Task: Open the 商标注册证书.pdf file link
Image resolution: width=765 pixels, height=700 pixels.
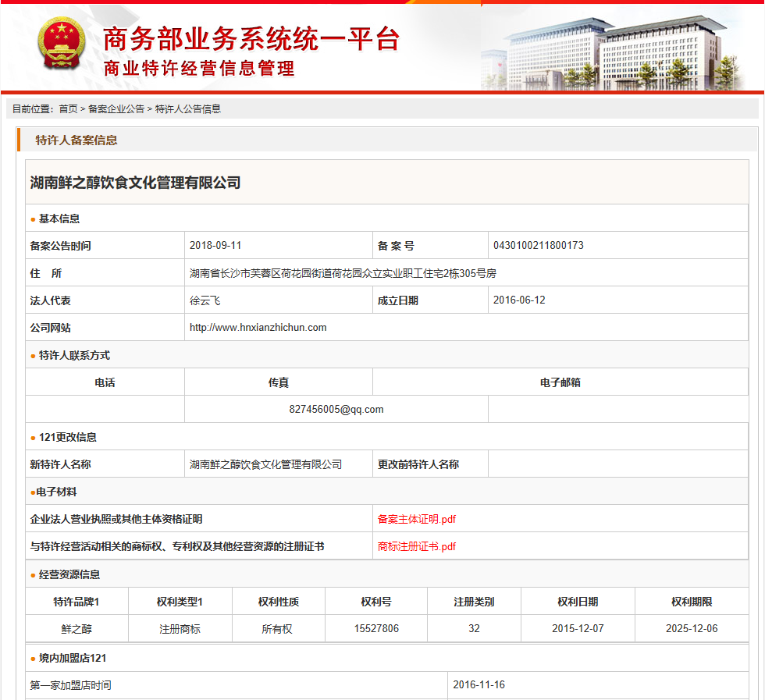Action: (x=416, y=546)
